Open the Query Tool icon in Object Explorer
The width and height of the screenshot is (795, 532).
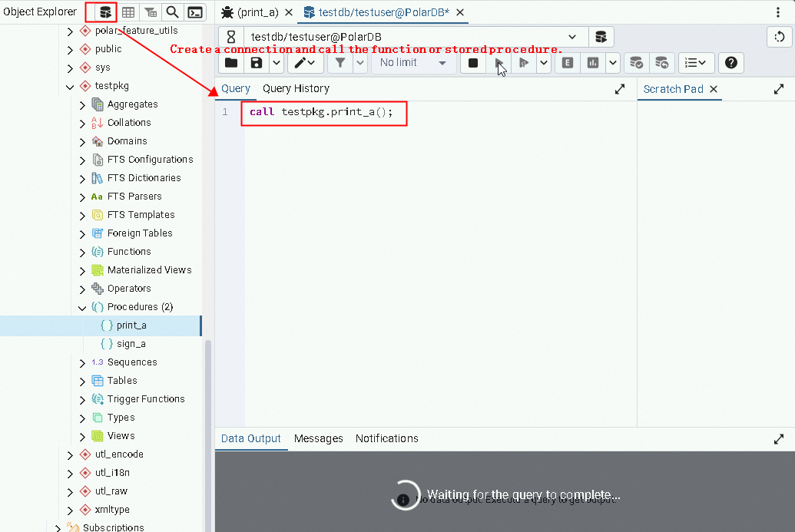pos(105,12)
